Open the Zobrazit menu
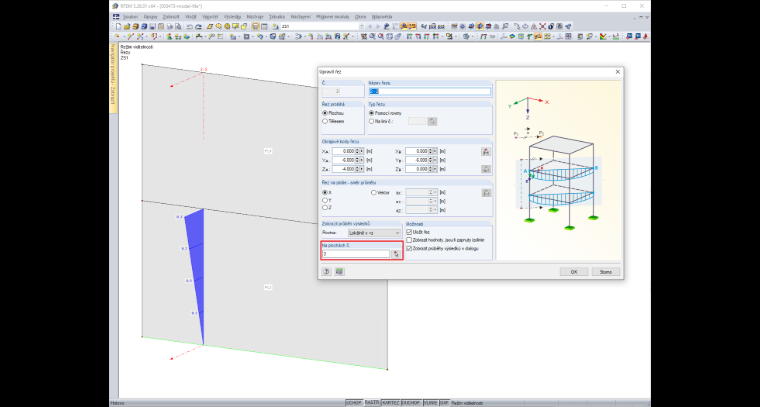 [171, 16]
